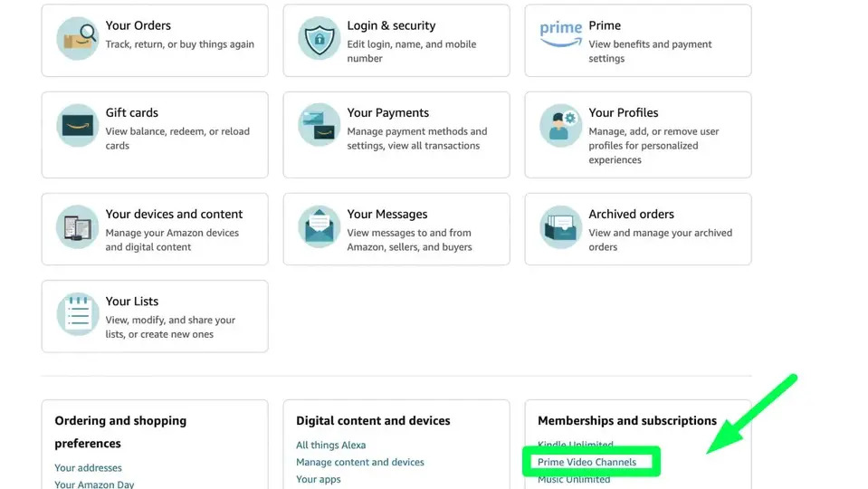This screenshot has width=868, height=489.
Task: Click the Your Lists checklist icon
Action: click(x=78, y=313)
